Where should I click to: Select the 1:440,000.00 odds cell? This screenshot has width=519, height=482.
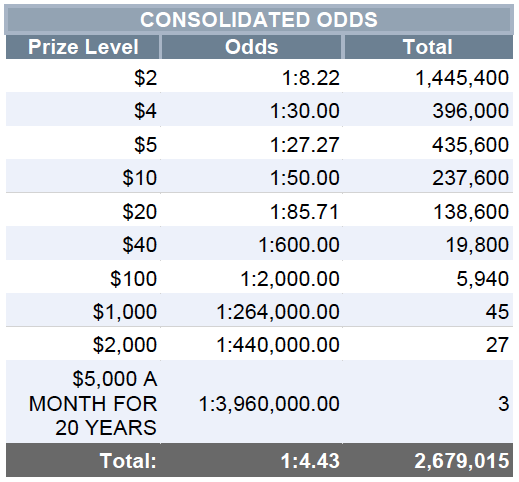tap(252, 344)
